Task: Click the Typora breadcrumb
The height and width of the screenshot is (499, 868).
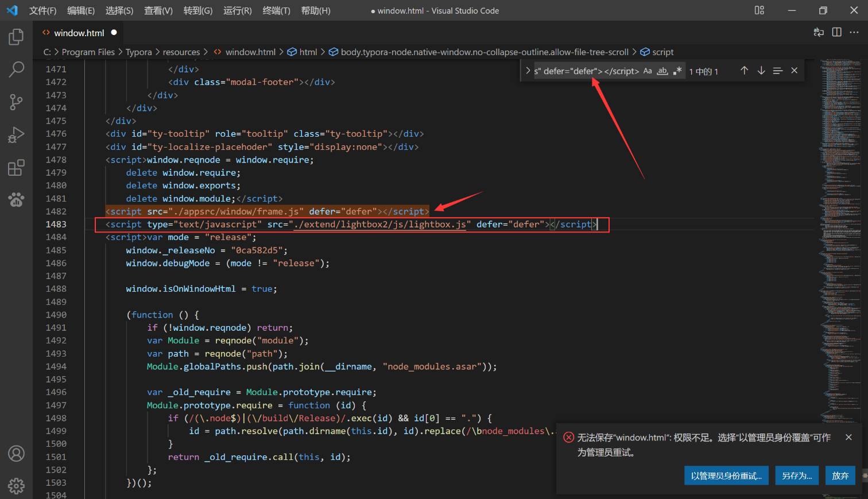Action: click(x=139, y=52)
